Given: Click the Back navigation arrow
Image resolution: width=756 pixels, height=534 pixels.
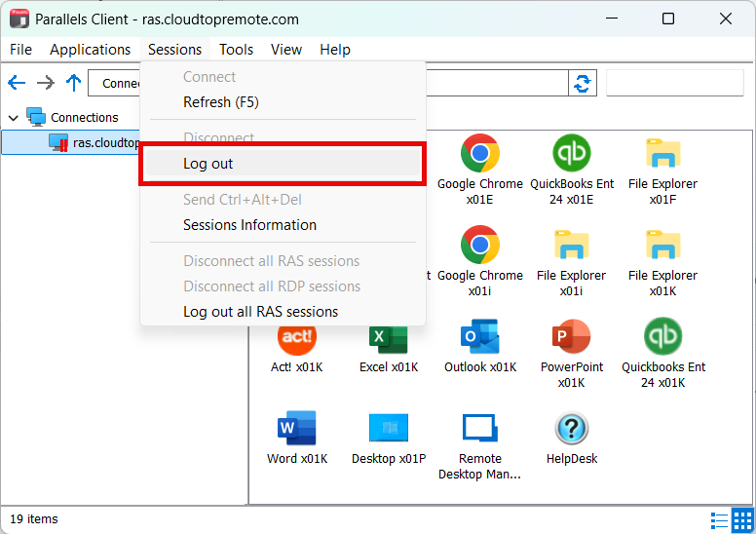Looking at the screenshot, I should coord(17,84).
